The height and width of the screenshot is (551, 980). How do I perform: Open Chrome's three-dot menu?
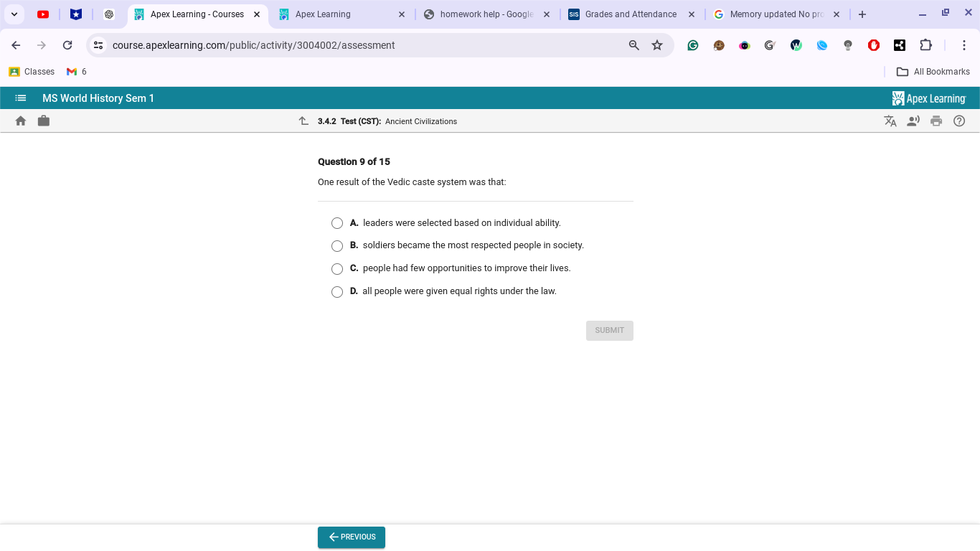click(x=964, y=44)
